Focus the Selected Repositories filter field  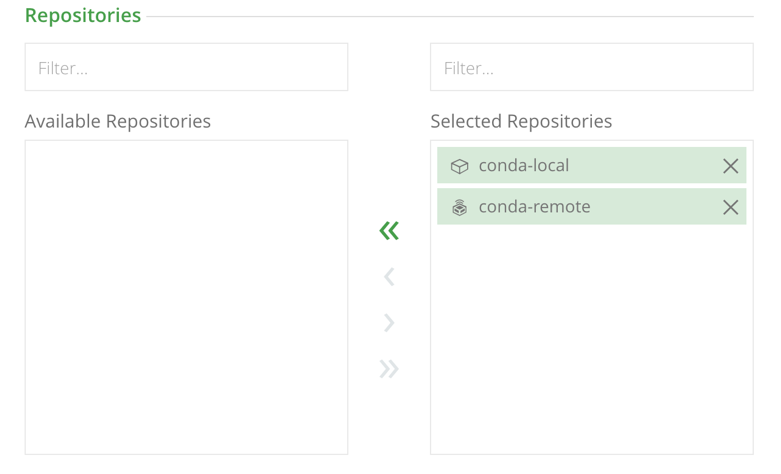pos(591,68)
